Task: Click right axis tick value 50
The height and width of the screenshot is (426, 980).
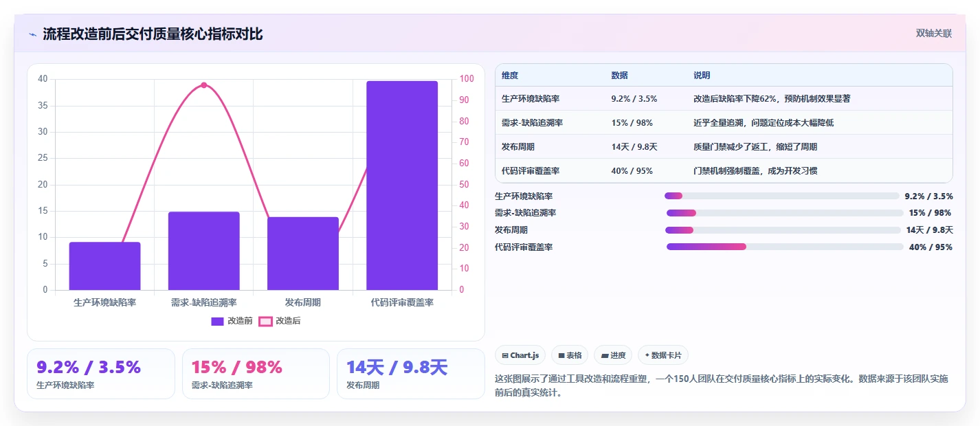Action: pos(464,184)
